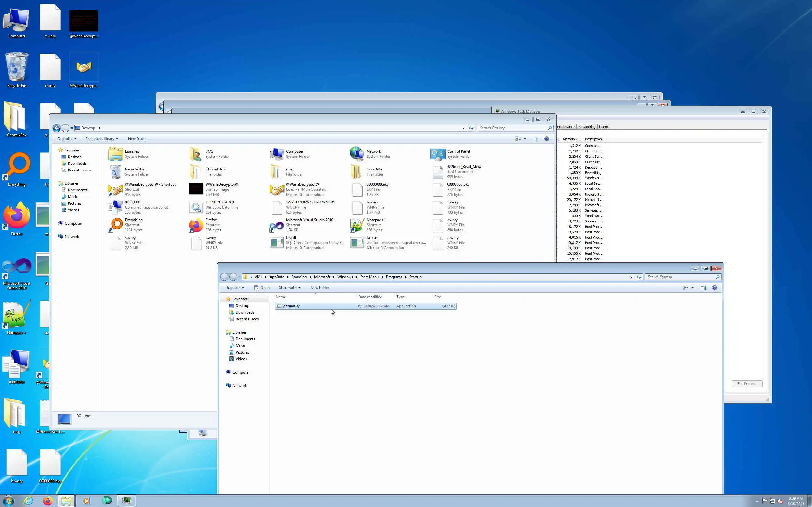The image size is (812, 507).
Task: Open the change view options dropdown in Startup window
Action: coord(692,288)
